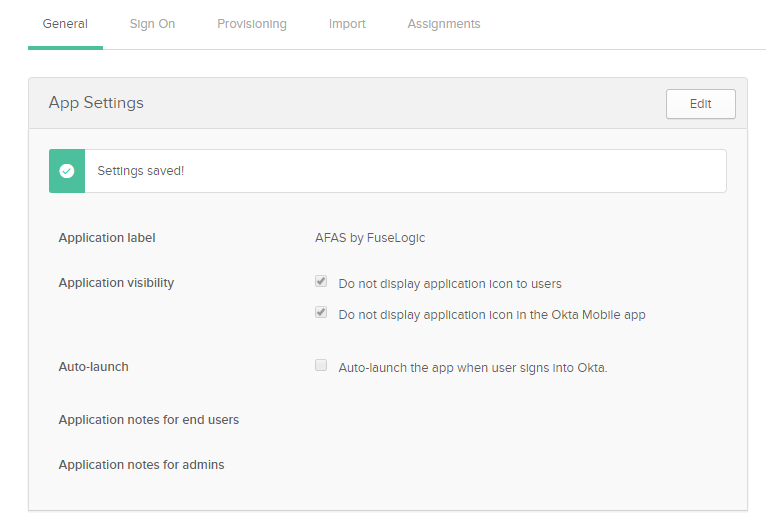This screenshot has width=766, height=528.
Task: Click the green checkmark success icon
Action: [67, 171]
